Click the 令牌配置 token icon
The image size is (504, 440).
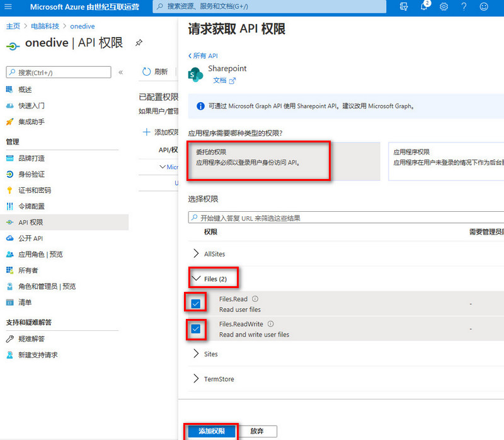(9, 206)
